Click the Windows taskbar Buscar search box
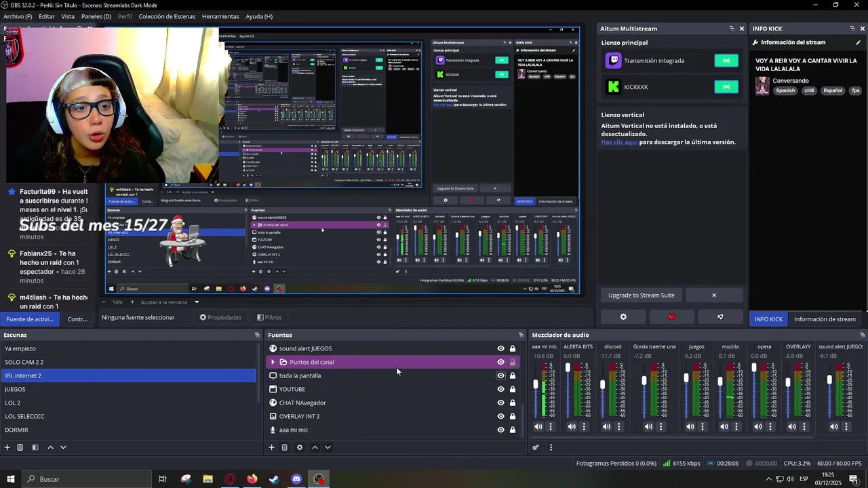The width and height of the screenshot is (868, 488). click(x=87, y=479)
